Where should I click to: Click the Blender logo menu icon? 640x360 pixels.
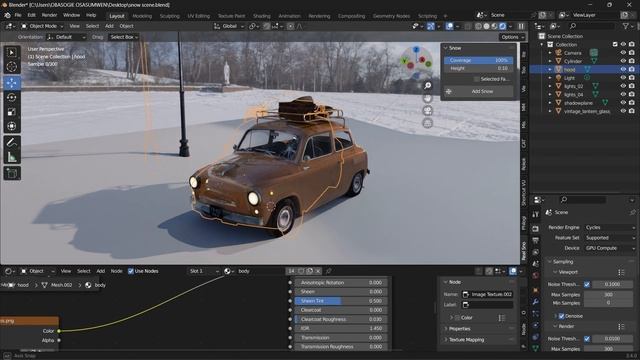tap(7, 16)
